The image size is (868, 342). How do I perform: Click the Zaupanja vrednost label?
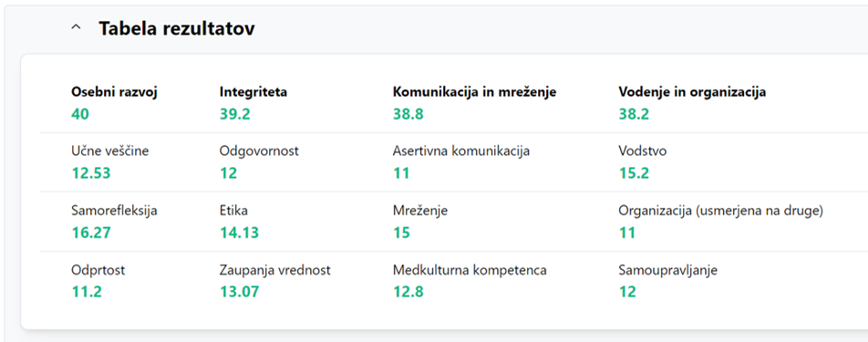pos(275,270)
